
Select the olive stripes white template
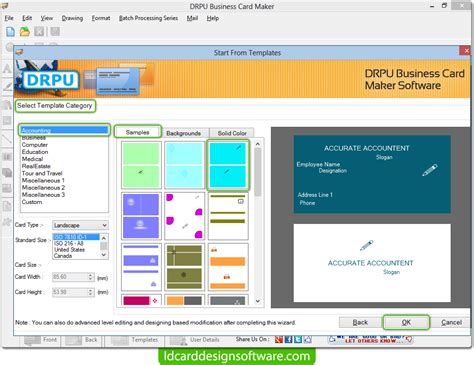coord(228,216)
